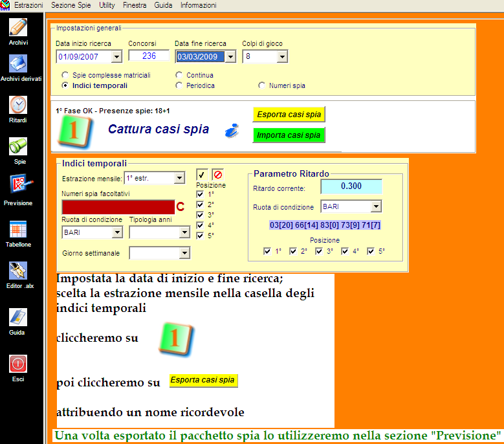The height and width of the screenshot is (444, 504).
Task: Open the Tabellone grid icon
Action: click(x=18, y=229)
